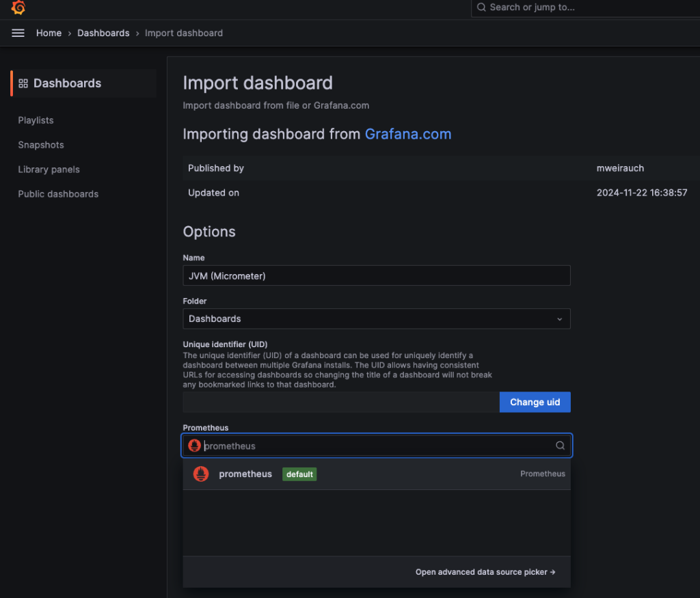Click the Dashboards grid icon in sidebar
This screenshot has width=700, height=598.
point(23,83)
